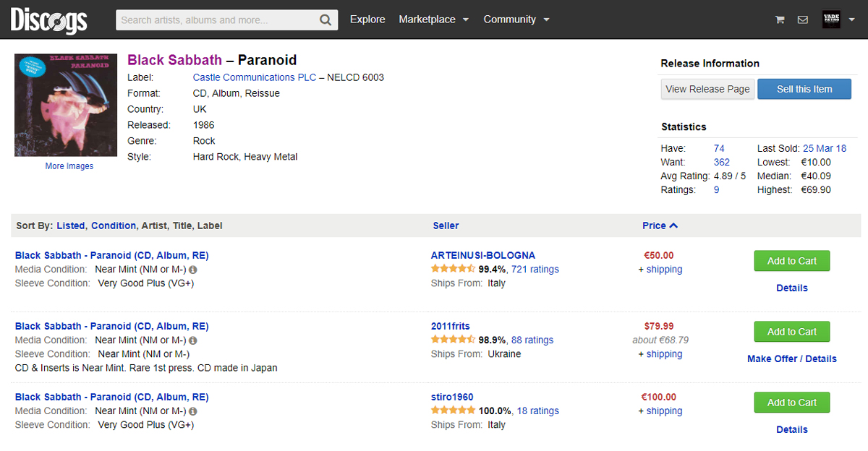Viewport: 868px width, 451px height.
Task: Open 18 ratings link
Action: tap(538, 411)
